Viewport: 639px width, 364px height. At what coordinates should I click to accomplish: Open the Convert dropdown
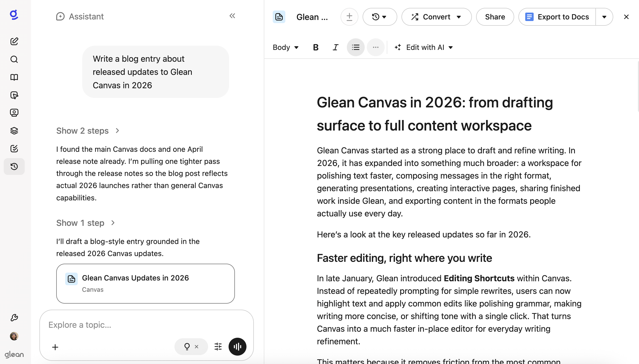coord(436,17)
